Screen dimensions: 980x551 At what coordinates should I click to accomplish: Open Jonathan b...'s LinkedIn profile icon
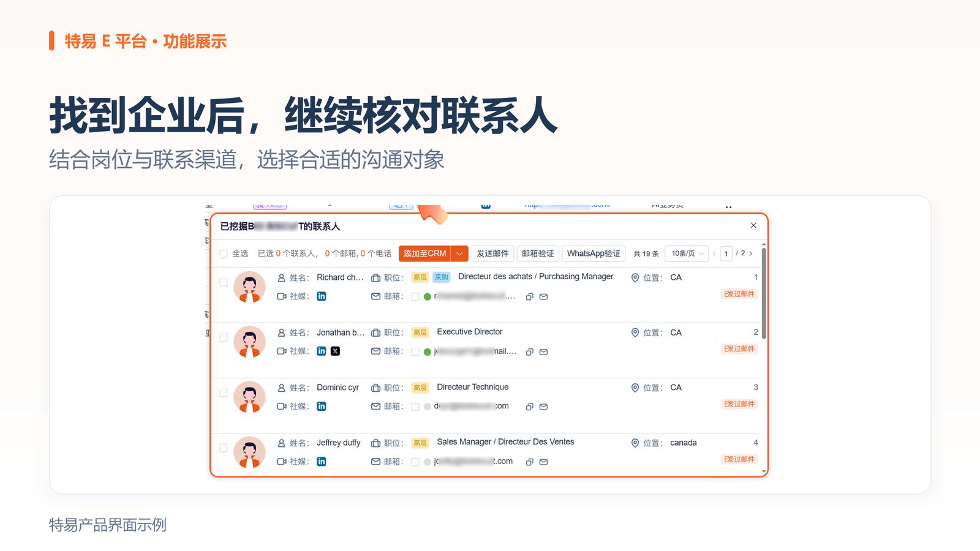322,351
